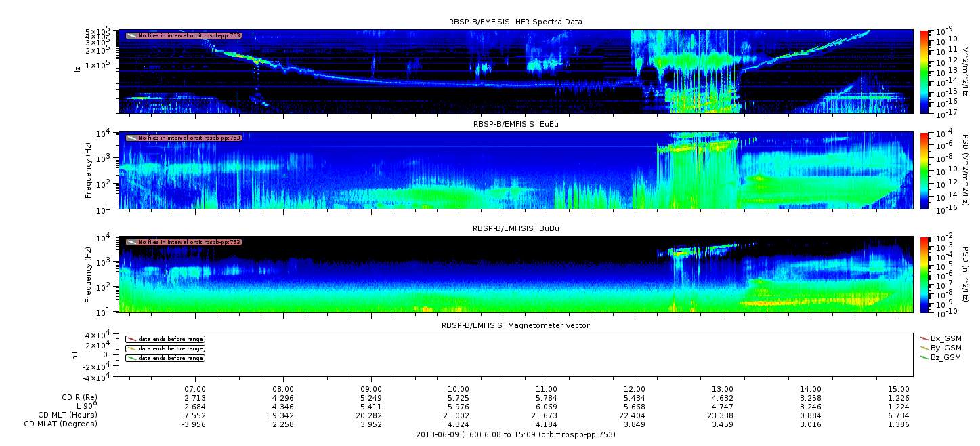980x446 pixels.
Task: Click the warning icon in BuBu panel
Action: [131, 242]
